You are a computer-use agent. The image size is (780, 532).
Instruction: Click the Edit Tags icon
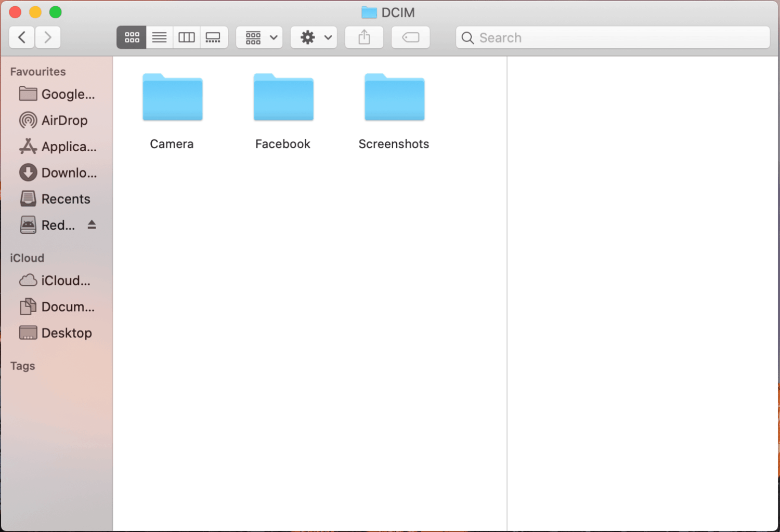pyautogui.click(x=410, y=37)
